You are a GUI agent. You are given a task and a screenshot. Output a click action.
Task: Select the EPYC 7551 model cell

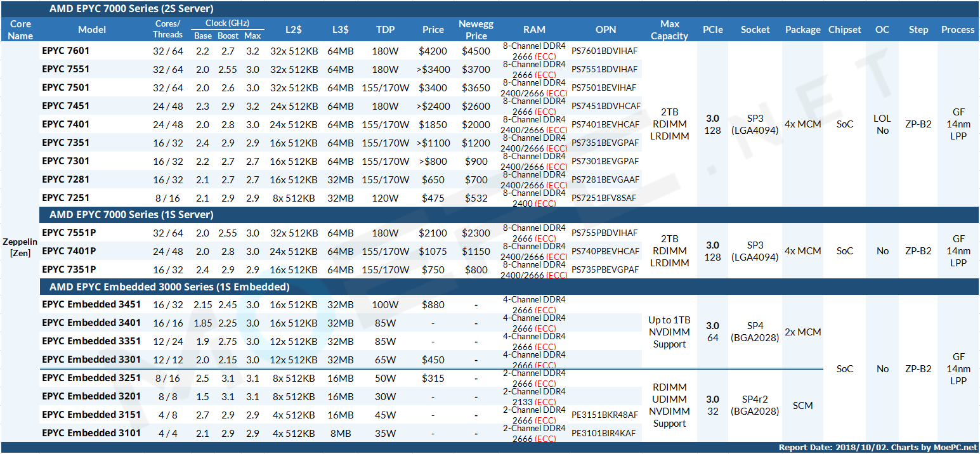point(65,69)
